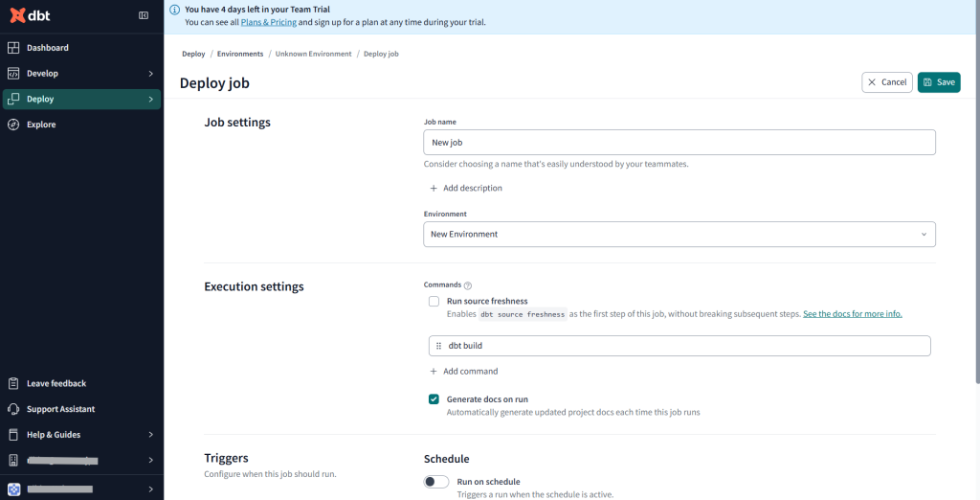Click the Explore compass icon
Viewport: 980px width, 500px height.
[x=13, y=125]
